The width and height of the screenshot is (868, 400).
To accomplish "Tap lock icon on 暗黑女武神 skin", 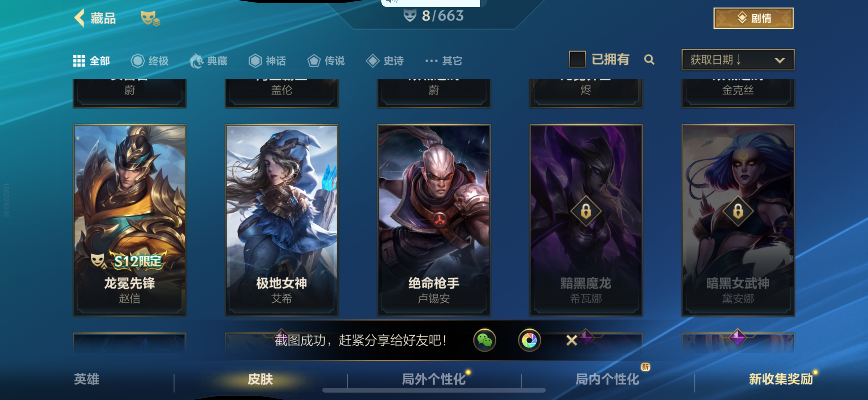I will (738, 211).
